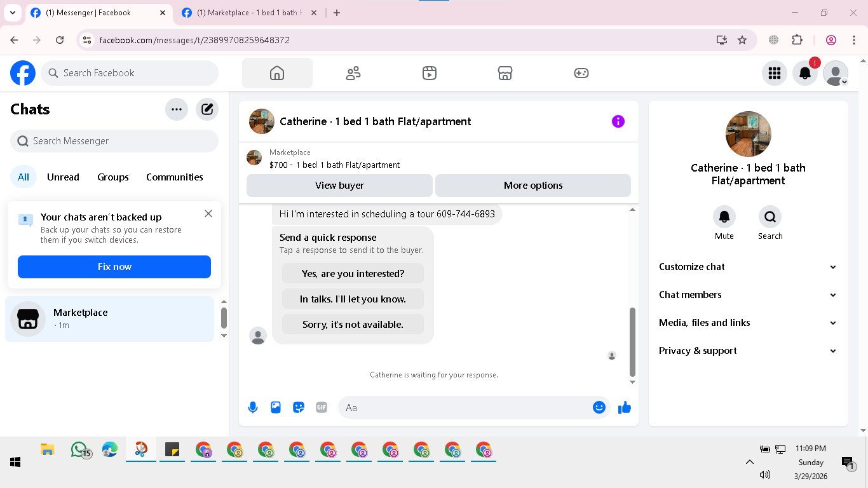Open File Explorer from the taskbar
868x488 pixels.
[x=47, y=450]
